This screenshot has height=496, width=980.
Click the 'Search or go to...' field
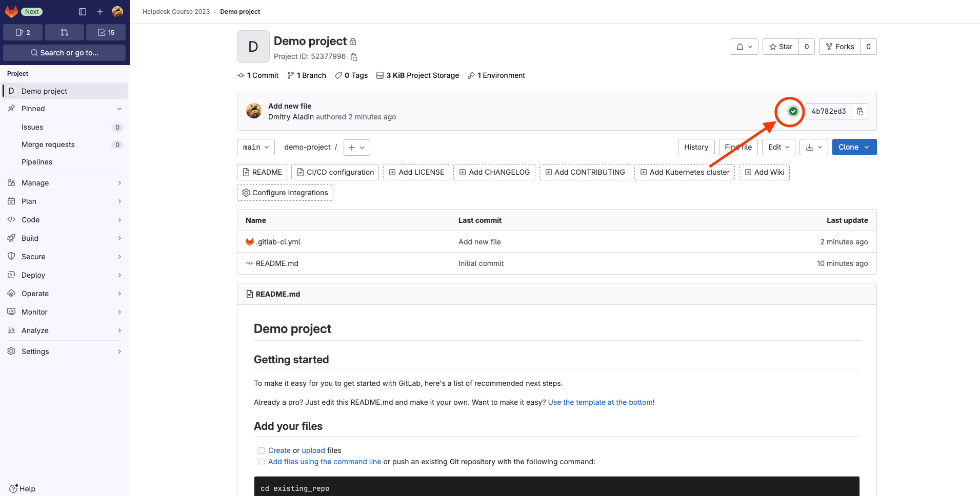[x=65, y=53]
